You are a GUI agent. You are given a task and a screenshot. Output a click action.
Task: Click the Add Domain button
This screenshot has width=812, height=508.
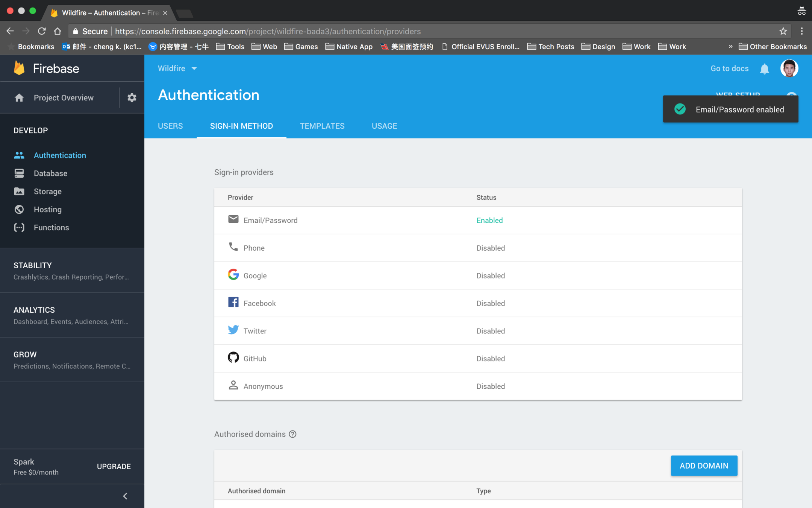click(x=704, y=465)
